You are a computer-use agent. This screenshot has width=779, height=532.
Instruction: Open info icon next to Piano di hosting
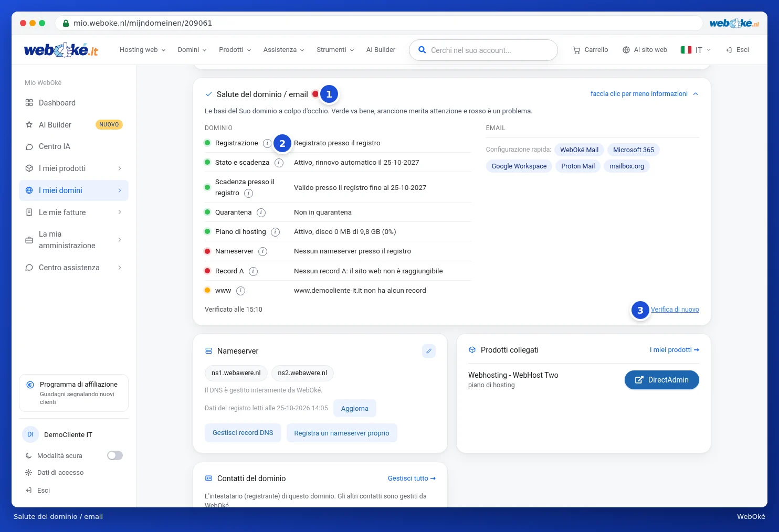275,232
